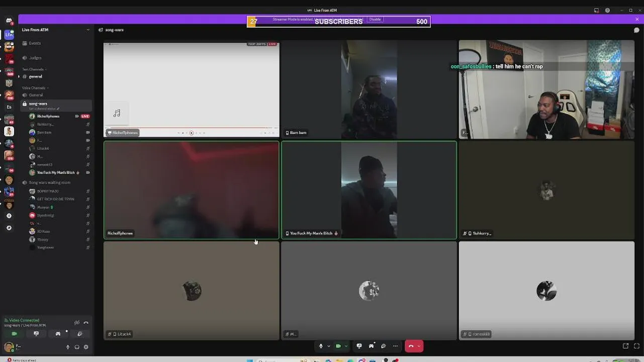Click Set a channel status link
This screenshot has height=362, width=644.
44,109
